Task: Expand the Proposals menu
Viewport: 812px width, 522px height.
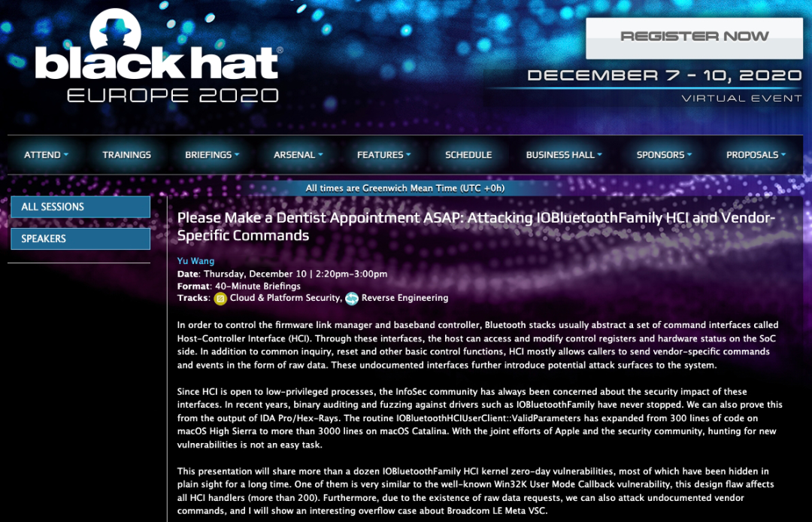Action: (756, 155)
